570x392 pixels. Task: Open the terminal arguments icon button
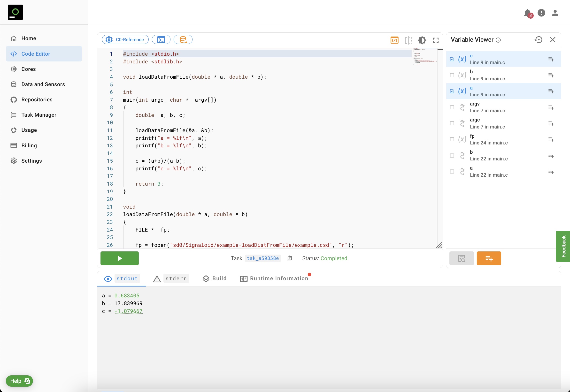click(x=161, y=39)
